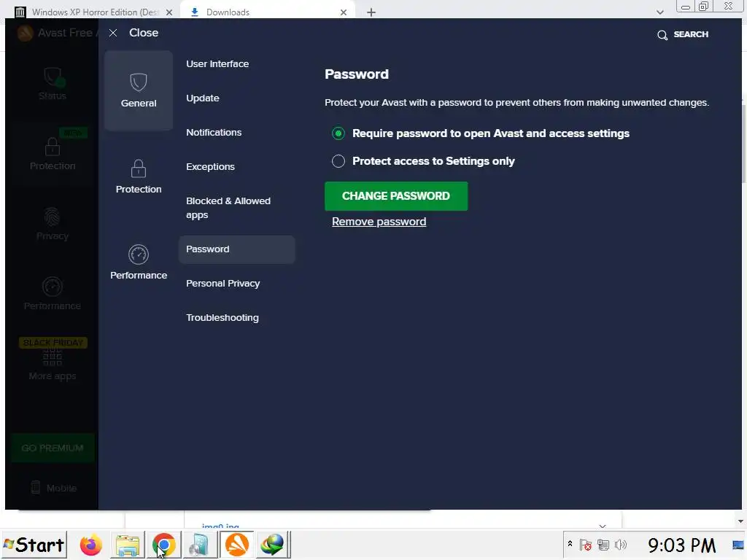Show hidden system tray icons
This screenshot has height=560, width=747.
(x=570, y=543)
